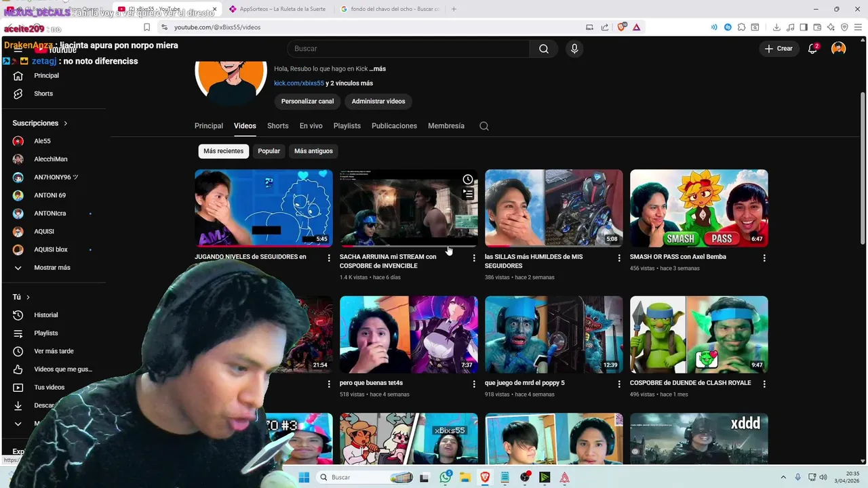Open the Brave Shields icon
Screen dimensions: 868x488
coord(622,27)
